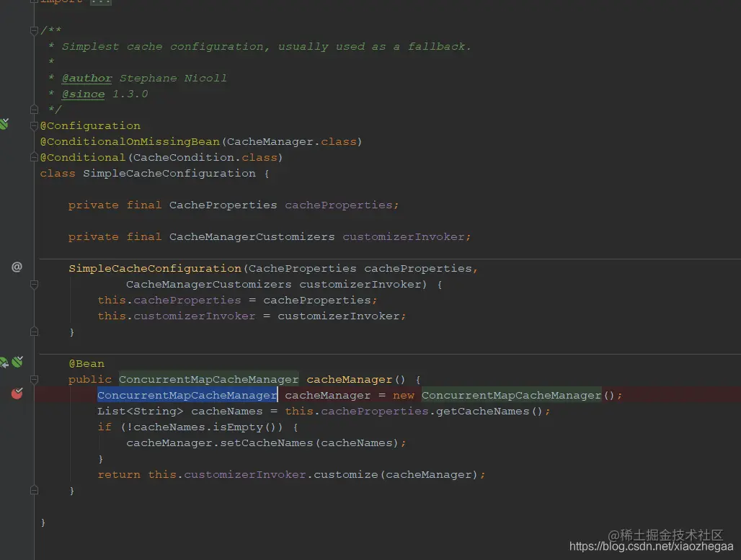Click the @Configuration annotation
This screenshot has width=741, height=560.
[x=90, y=125]
